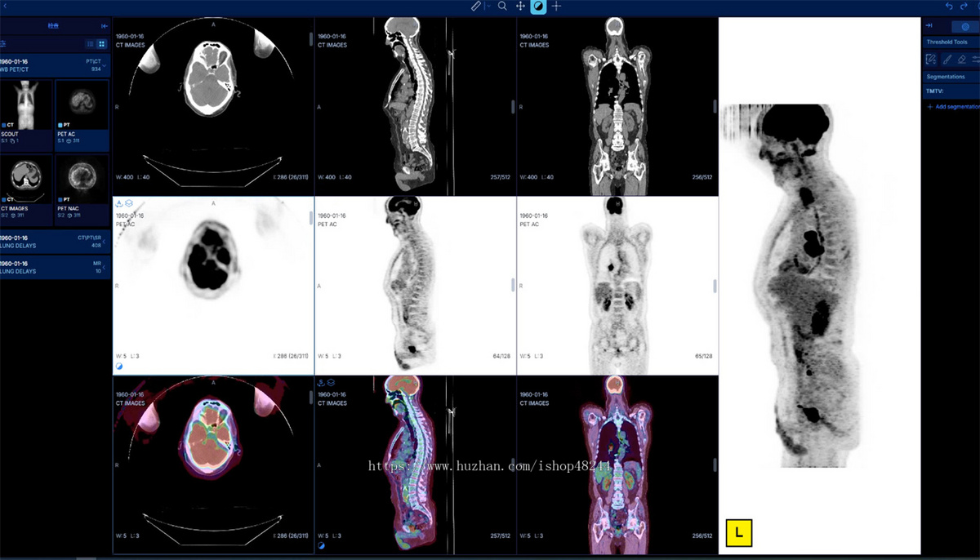Select the threshold region tool
The image size is (980, 560).
click(931, 59)
